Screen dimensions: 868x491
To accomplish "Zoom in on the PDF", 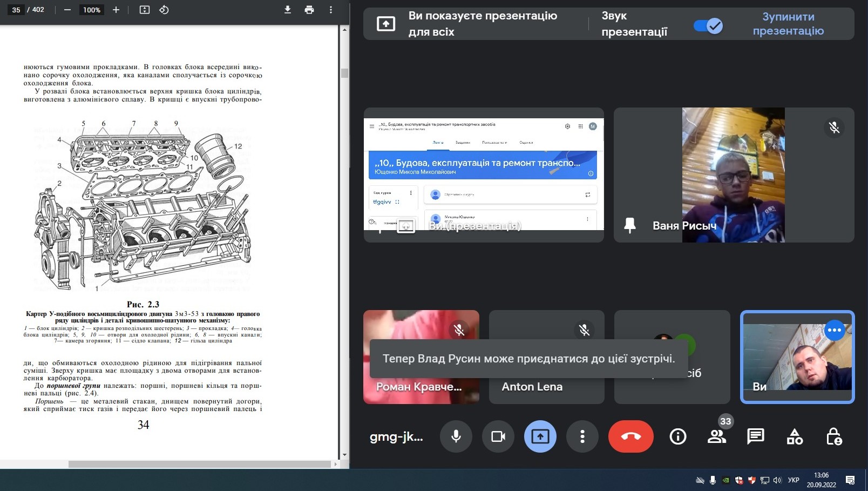I will coord(116,10).
